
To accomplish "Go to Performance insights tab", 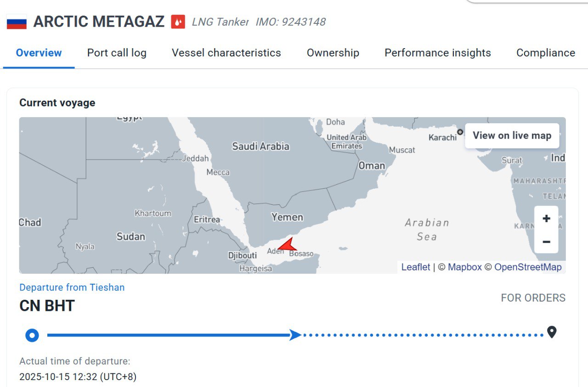I will pyautogui.click(x=437, y=53).
